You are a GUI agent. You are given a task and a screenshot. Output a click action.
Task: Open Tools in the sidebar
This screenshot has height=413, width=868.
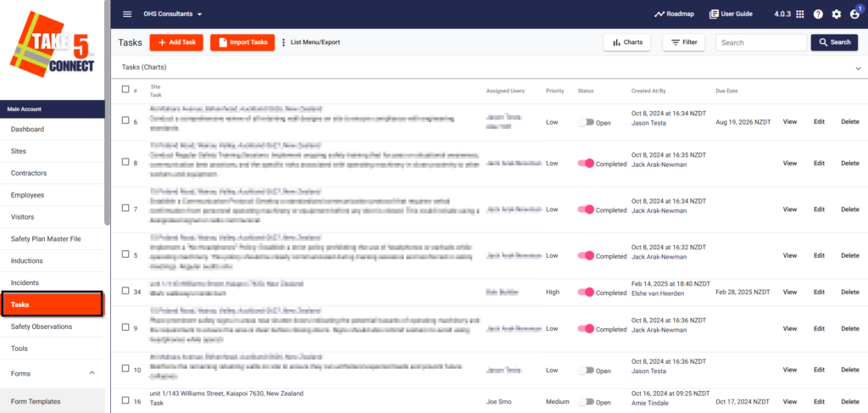[52, 349]
